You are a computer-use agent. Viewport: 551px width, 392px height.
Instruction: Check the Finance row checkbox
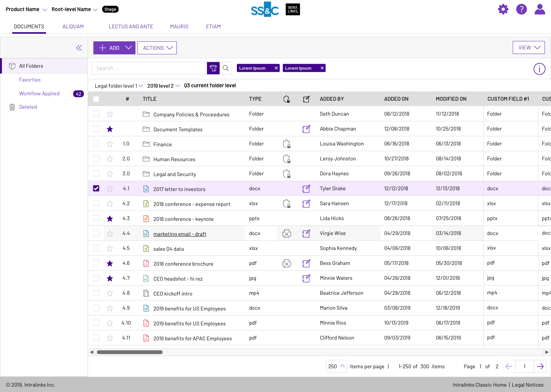[x=96, y=144]
